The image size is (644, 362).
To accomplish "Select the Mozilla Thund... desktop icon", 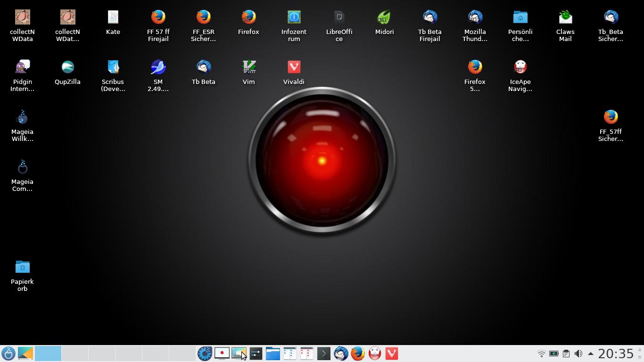I will coord(475,25).
